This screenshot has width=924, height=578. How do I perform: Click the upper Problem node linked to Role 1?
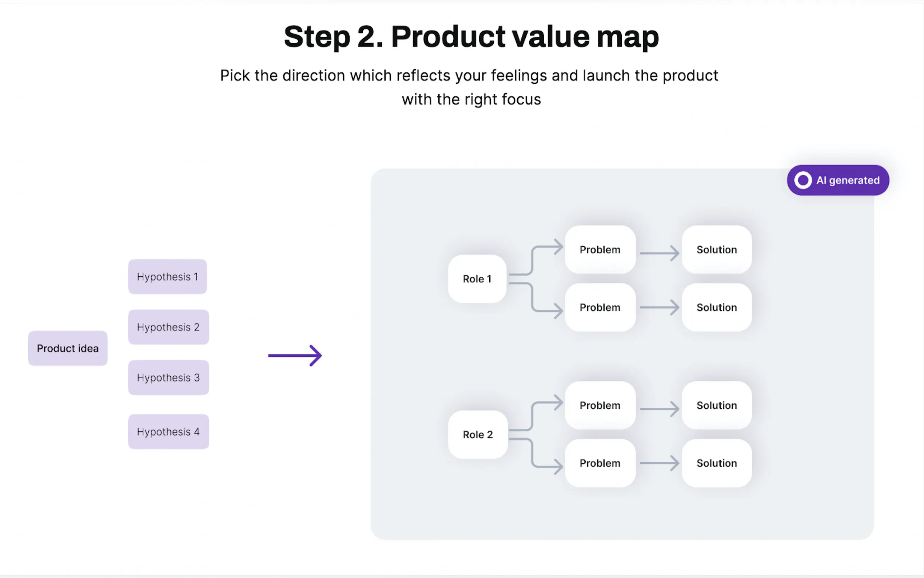(600, 250)
